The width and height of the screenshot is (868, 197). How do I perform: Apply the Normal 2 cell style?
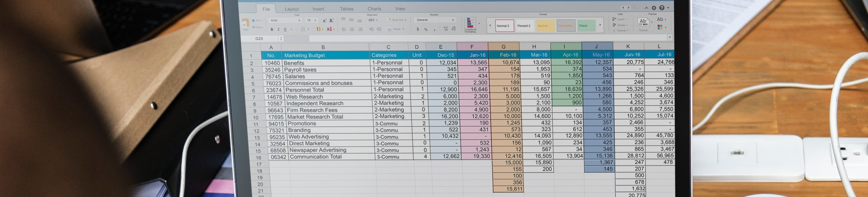(504, 26)
